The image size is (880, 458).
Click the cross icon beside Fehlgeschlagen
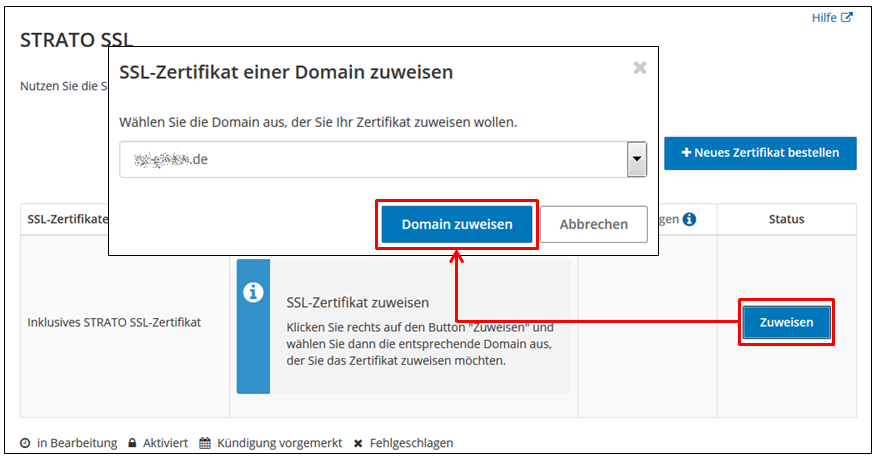[358, 443]
